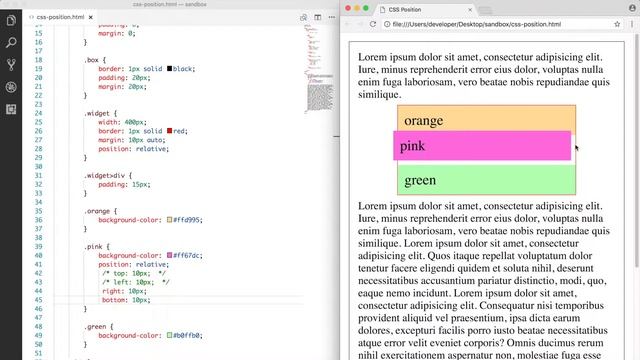Click the '.widget {' selector line
Viewport: 640px width, 360px height.
[100, 113]
